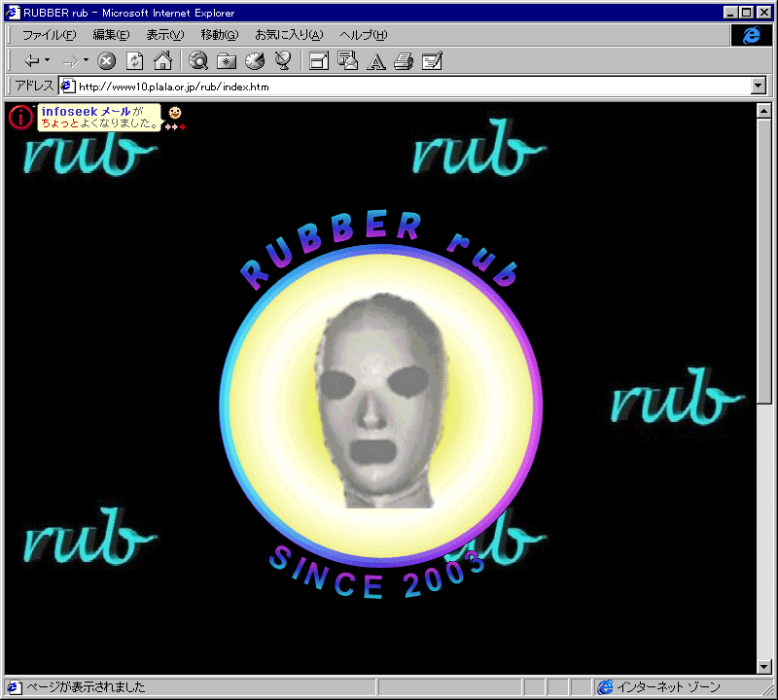Image resolution: width=778 pixels, height=700 pixels.
Task: Click the infoseek メール banner ad
Action: (99, 117)
